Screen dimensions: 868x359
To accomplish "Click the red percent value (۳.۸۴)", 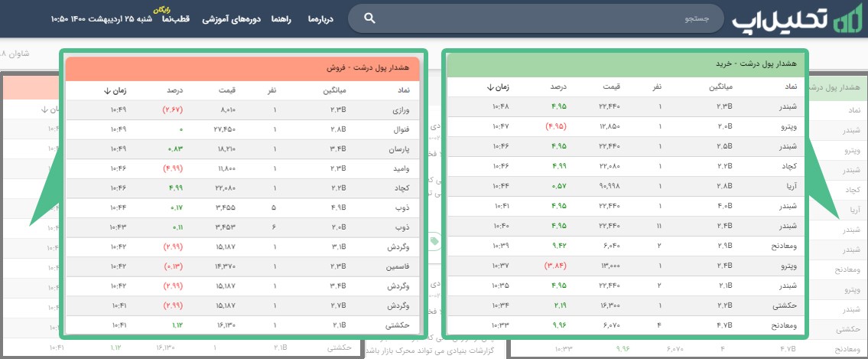I will pos(556,266).
